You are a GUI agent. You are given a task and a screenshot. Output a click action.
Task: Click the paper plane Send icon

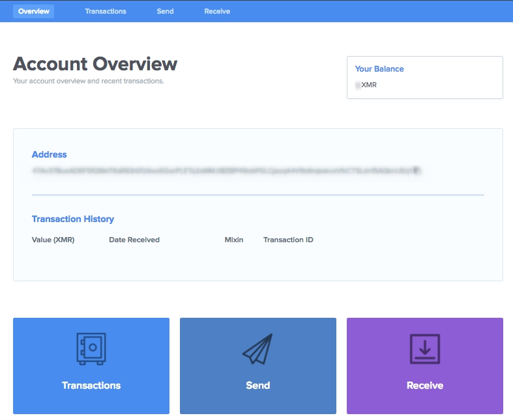[257, 349]
